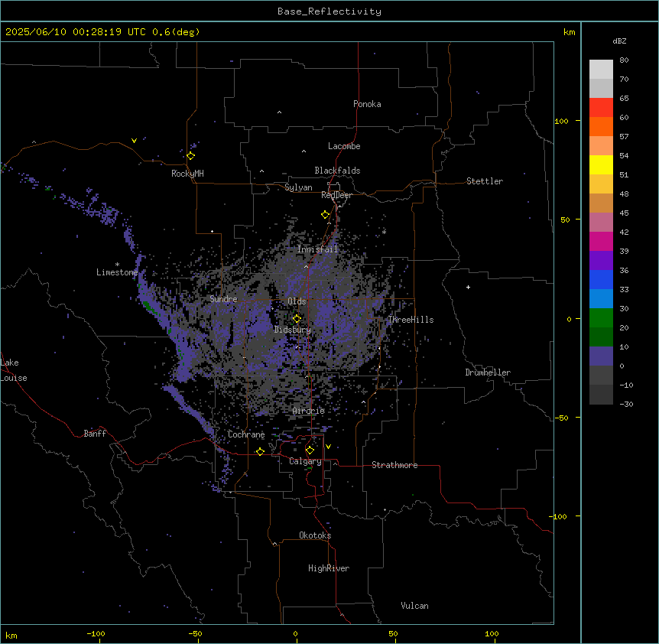Select the yellow 51-54 dBZ legend swatch

tap(601, 164)
